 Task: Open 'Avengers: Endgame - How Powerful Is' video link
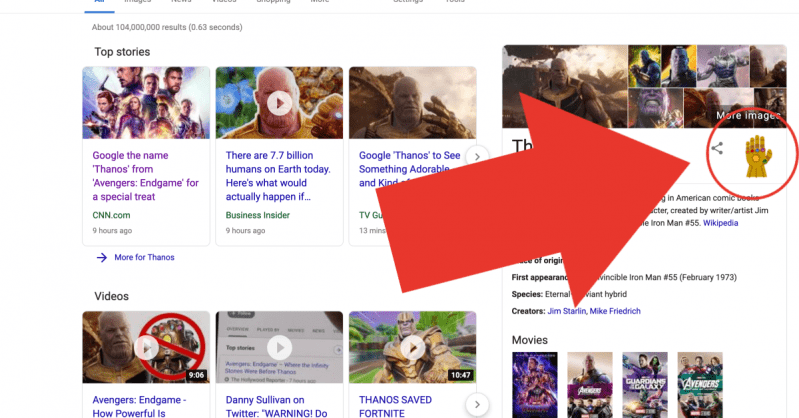click(x=139, y=407)
